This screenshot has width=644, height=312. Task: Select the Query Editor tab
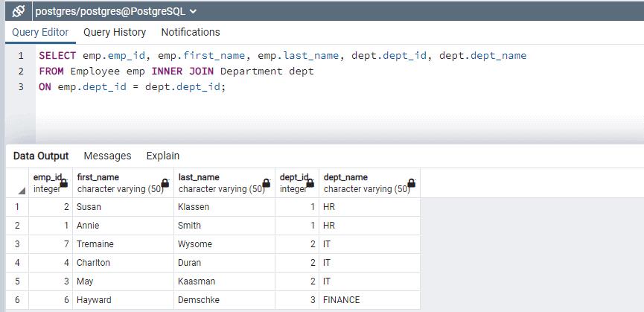coord(40,32)
